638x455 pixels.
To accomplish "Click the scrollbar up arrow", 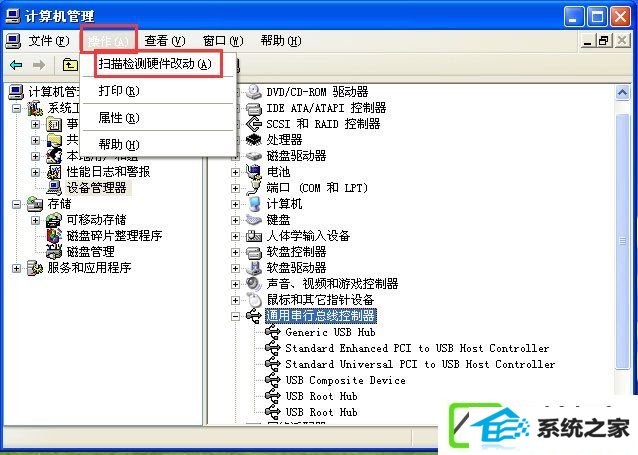I will (622, 93).
